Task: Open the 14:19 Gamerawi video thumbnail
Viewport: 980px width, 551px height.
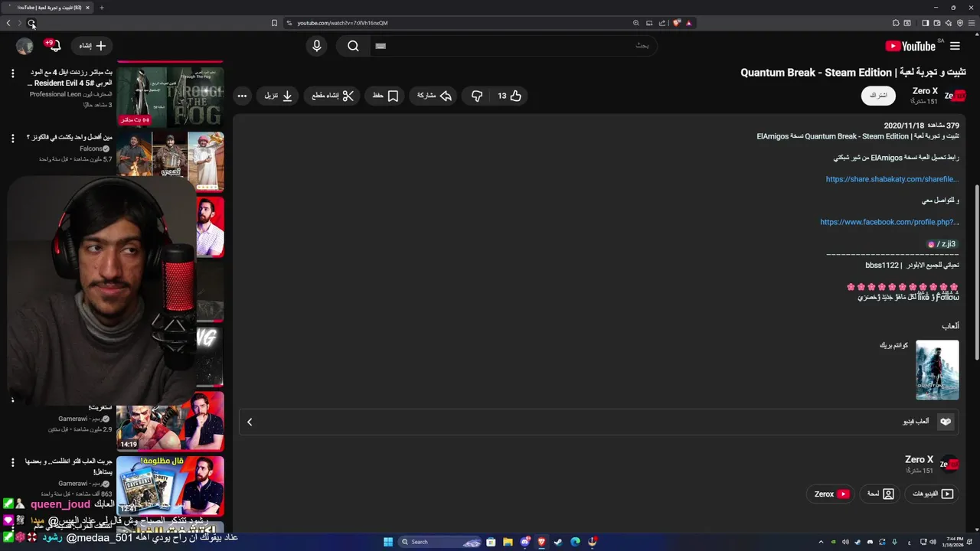Action: point(170,421)
